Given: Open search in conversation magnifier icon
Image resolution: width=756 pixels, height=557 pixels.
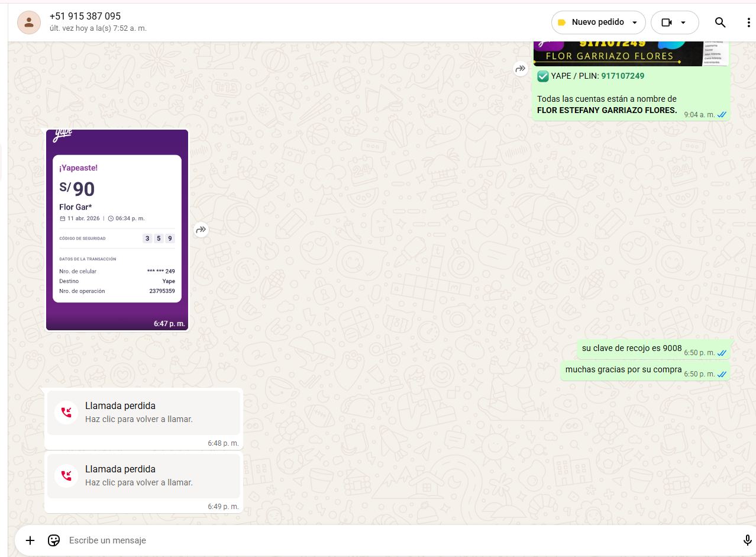Looking at the screenshot, I should point(720,22).
